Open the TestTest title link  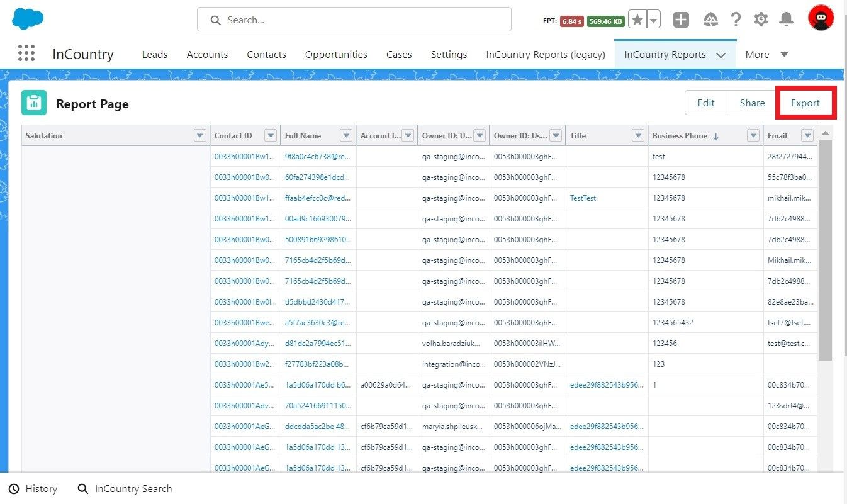click(583, 198)
